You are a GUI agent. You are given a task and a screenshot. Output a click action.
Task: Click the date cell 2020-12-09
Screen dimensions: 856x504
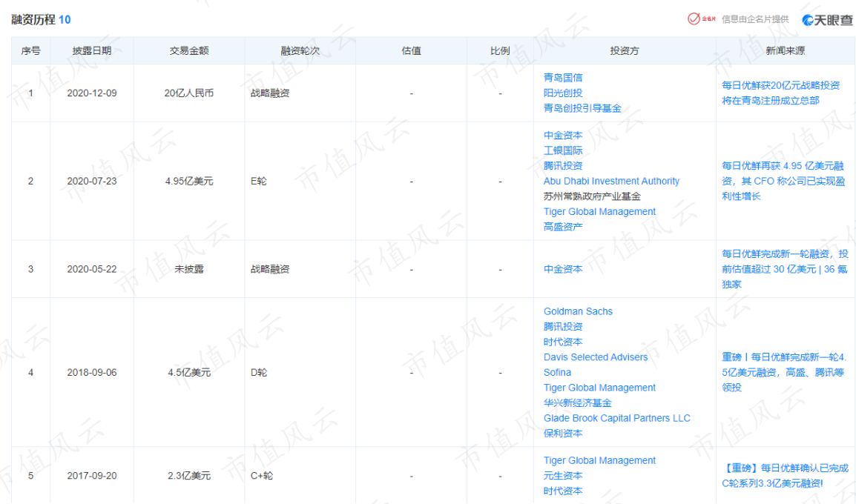click(x=92, y=93)
